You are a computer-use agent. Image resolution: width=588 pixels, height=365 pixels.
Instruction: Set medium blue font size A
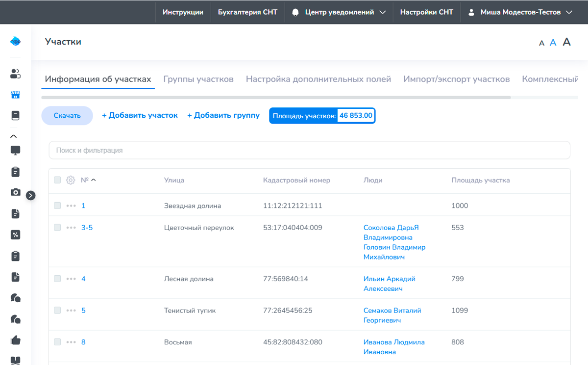(553, 43)
